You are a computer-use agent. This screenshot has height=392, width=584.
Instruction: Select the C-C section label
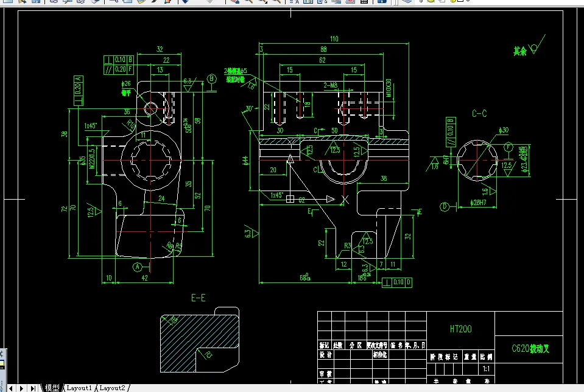click(x=479, y=114)
